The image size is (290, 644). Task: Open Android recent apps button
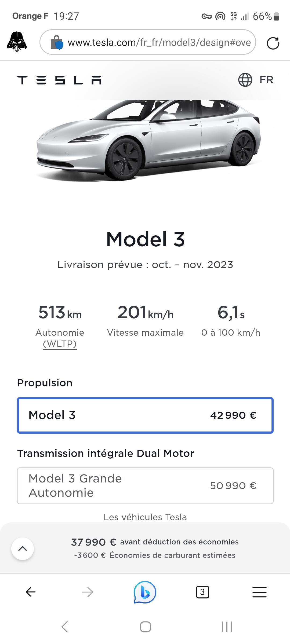pyautogui.click(x=227, y=627)
